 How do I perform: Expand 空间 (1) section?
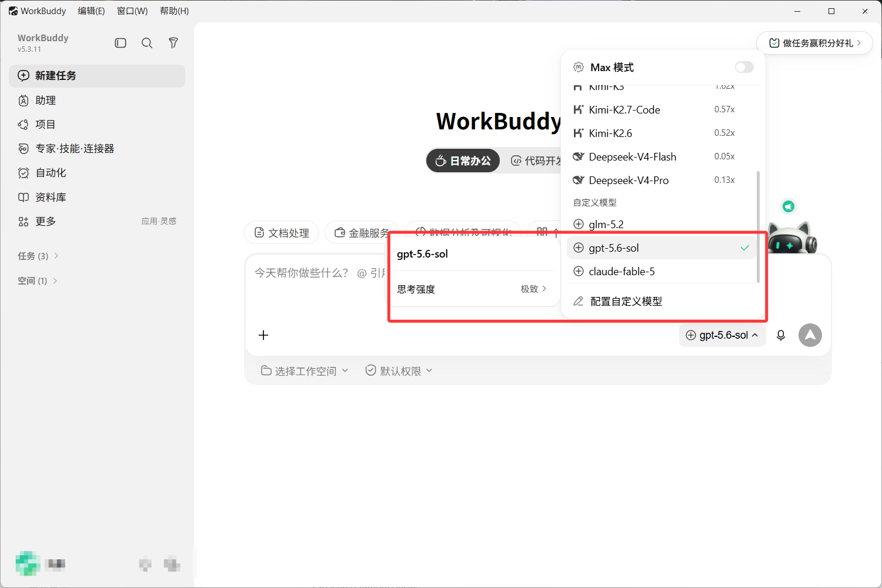(38, 281)
